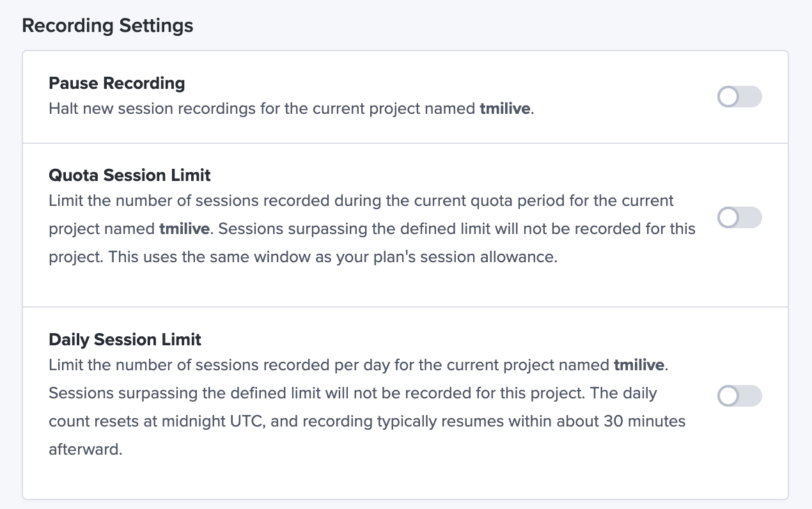Click tmilive in the Quota Session Limit description
812x509 pixels.
(184, 228)
